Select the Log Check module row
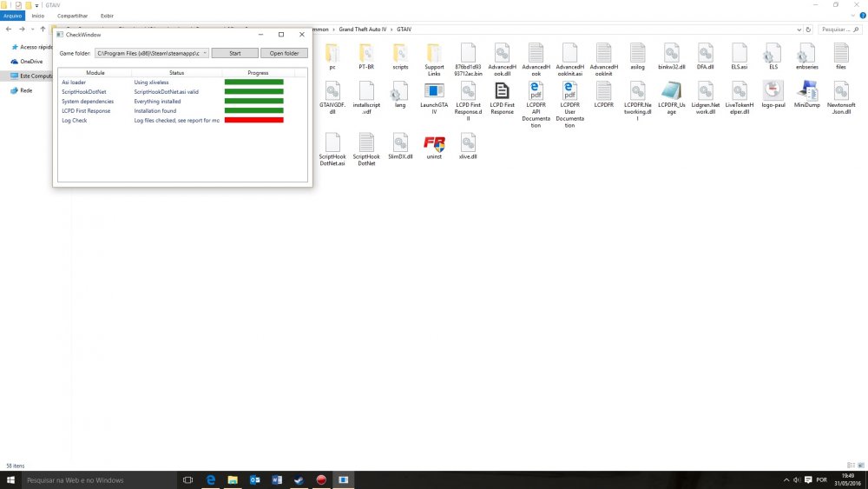Viewport: 868px width, 489px height. pos(182,120)
